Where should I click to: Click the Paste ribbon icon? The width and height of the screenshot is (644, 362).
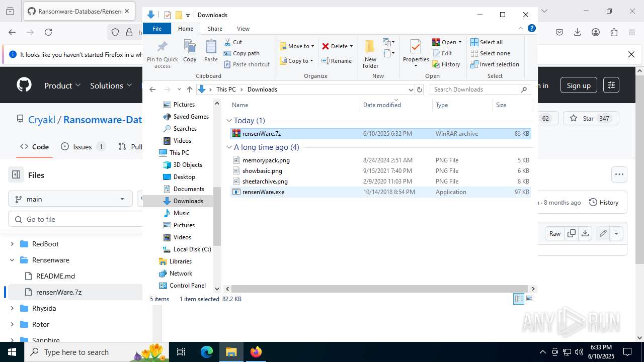(x=211, y=51)
